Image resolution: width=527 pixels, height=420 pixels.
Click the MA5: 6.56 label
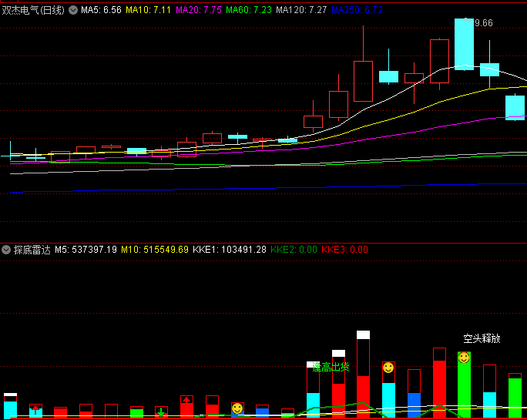101,10
